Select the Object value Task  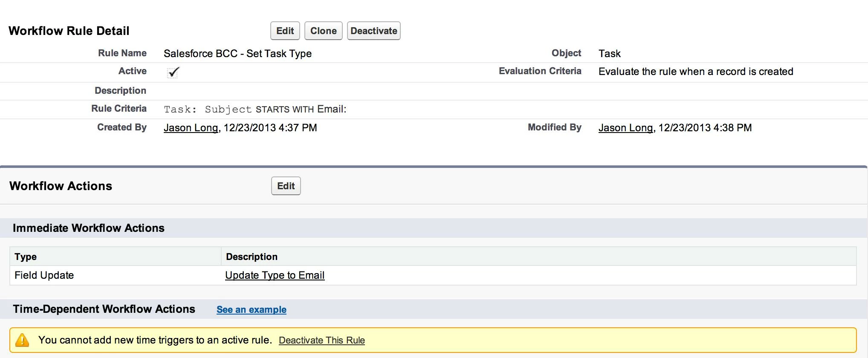point(610,53)
